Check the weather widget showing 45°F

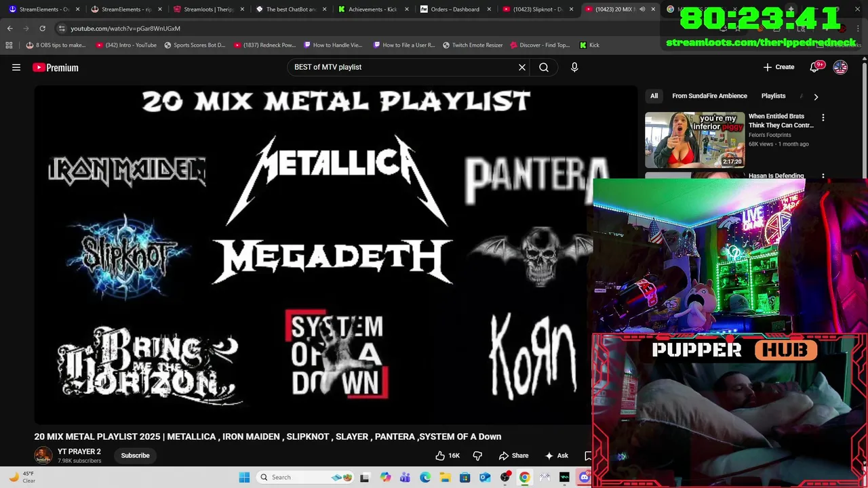(22, 477)
